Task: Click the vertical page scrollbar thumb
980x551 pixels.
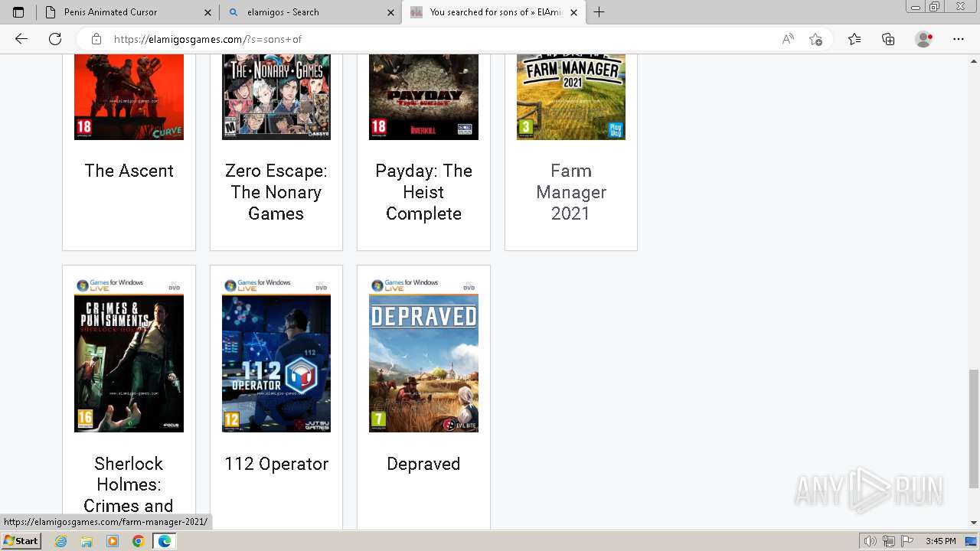Action: [973, 429]
